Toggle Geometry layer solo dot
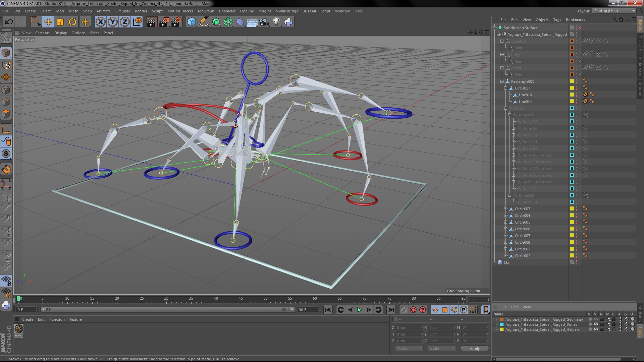644x362 pixels. point(590,319)
